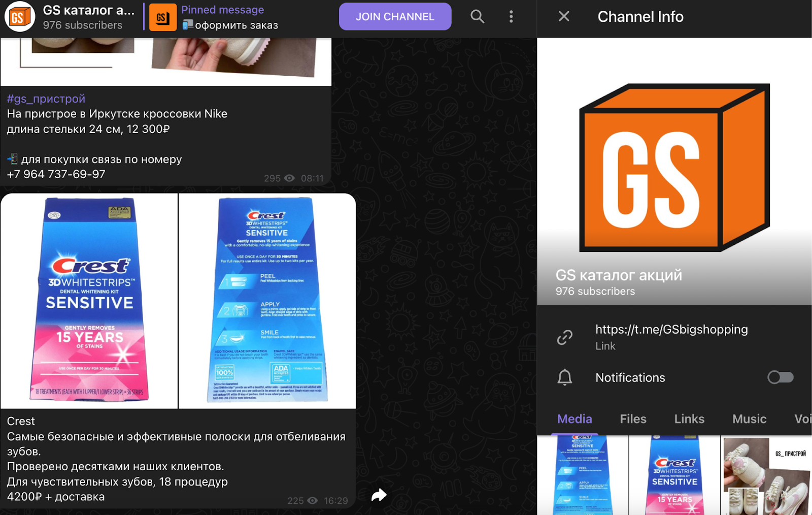
Task: Click views eye icon on Nike post
Action: pos(289,178)
